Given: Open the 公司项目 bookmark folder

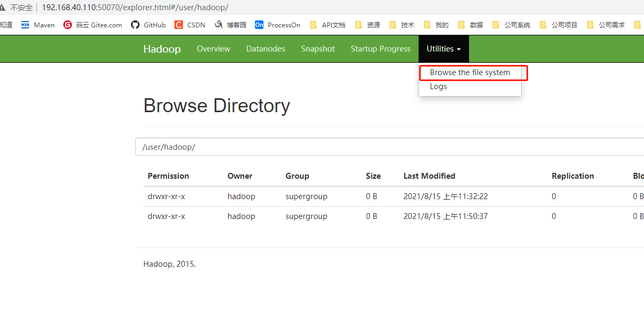Looking at the screenshot, I should (559, 25).
